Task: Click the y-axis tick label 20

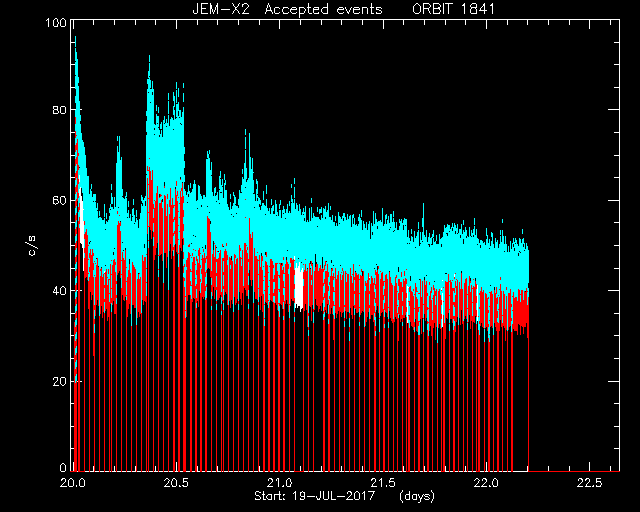Action: pos(60,381)
